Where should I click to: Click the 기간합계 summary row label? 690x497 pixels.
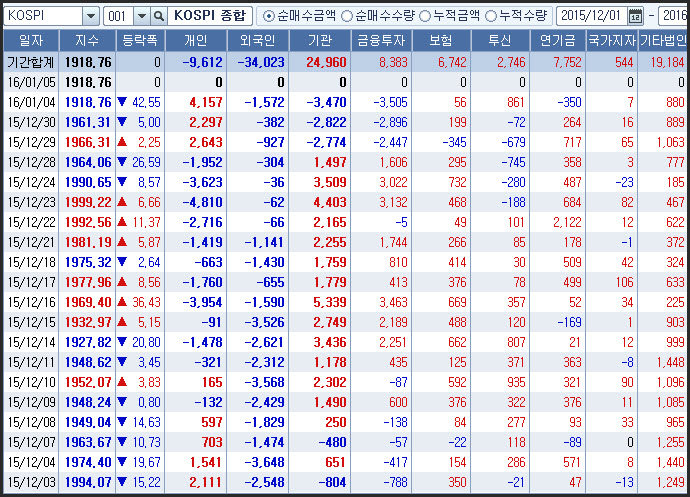31,62
